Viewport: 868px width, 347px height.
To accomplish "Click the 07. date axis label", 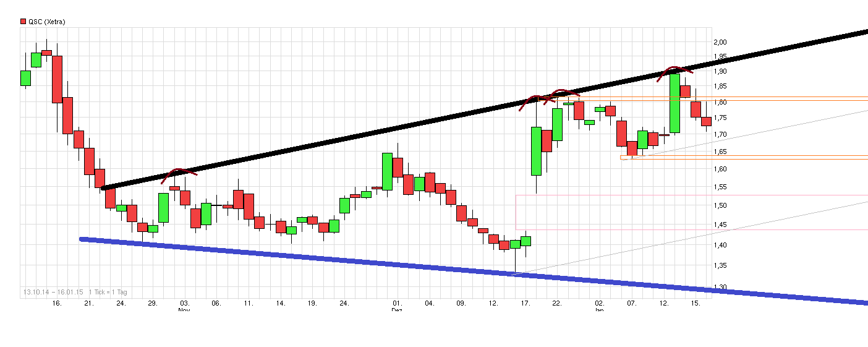I will coord(631,304).
